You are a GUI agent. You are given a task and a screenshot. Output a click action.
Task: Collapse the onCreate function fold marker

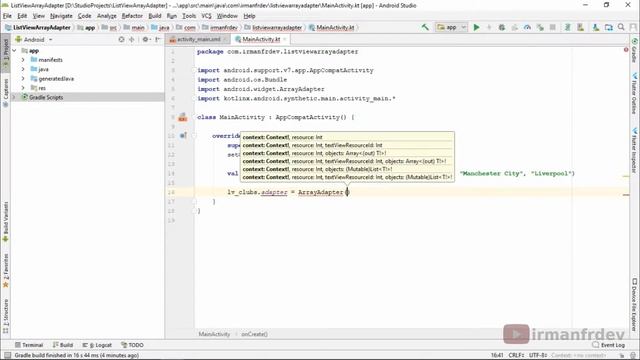point(195,136)
